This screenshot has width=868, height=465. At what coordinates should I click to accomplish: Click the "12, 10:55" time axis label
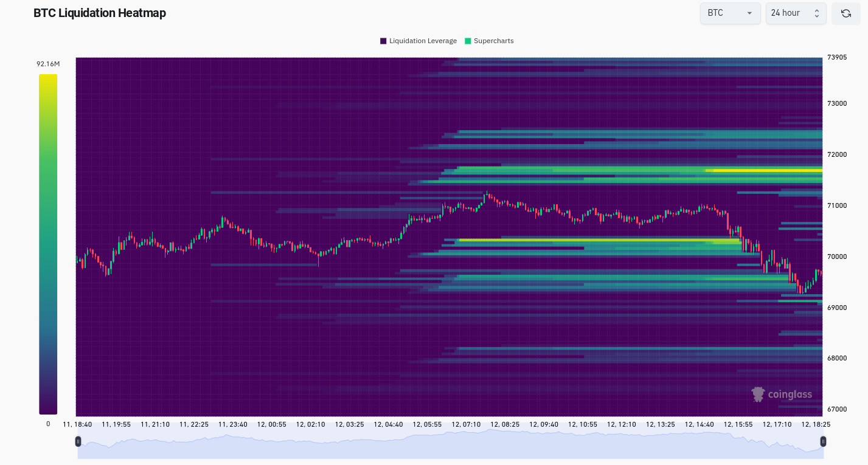pyautogui.click(x=583, y=424)
